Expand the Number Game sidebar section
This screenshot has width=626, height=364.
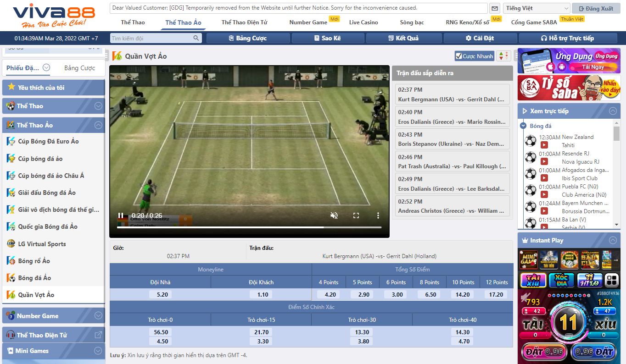point(98,316)
